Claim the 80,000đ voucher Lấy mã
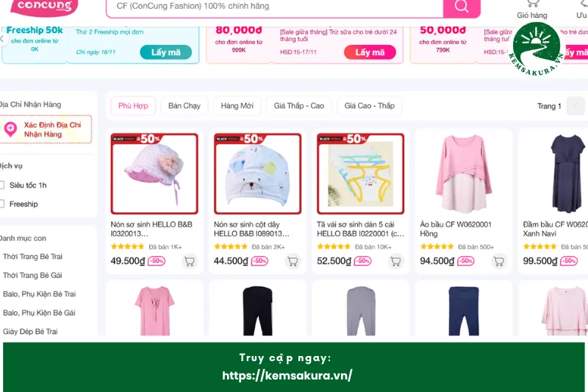 (x=370, y=52)
